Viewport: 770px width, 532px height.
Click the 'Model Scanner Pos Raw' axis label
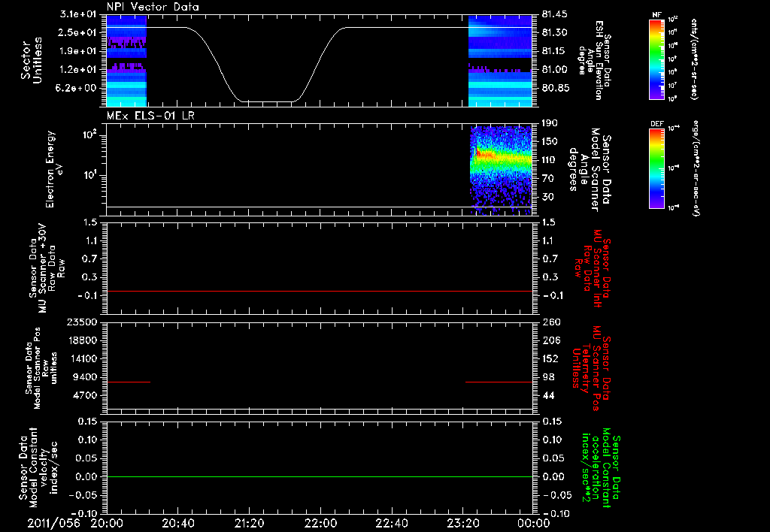(x=41, y=368)
